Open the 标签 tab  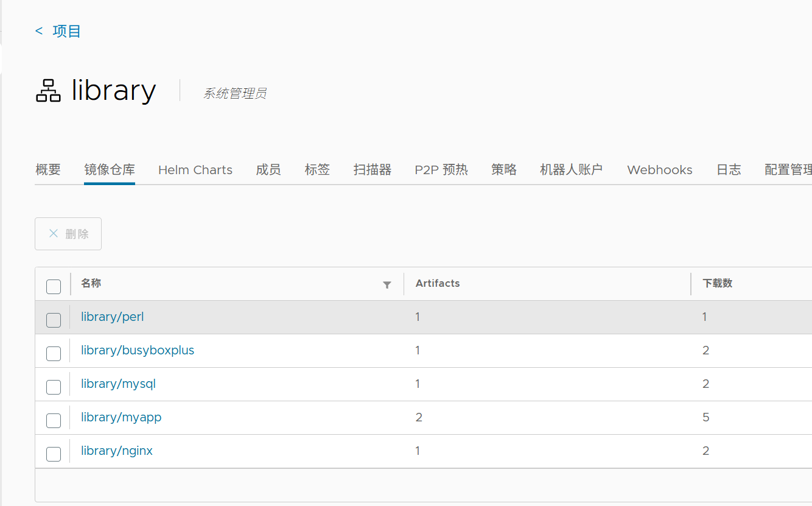point(317,170)
